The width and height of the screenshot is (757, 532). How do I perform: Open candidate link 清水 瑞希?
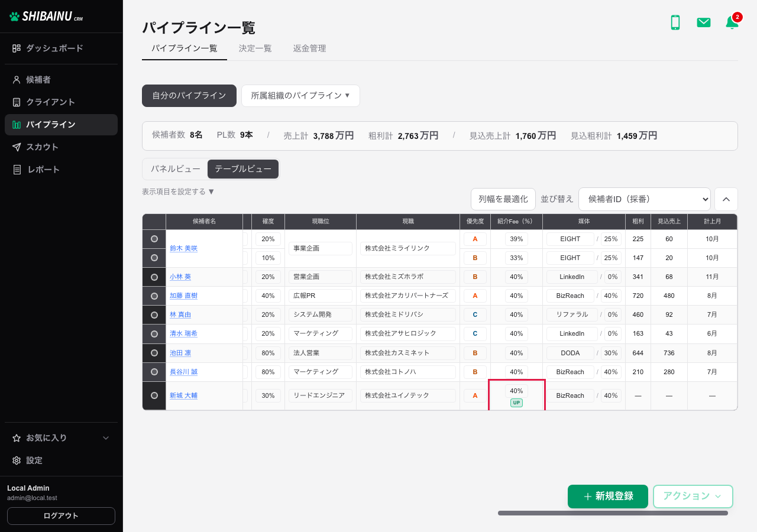coord(183,333)
